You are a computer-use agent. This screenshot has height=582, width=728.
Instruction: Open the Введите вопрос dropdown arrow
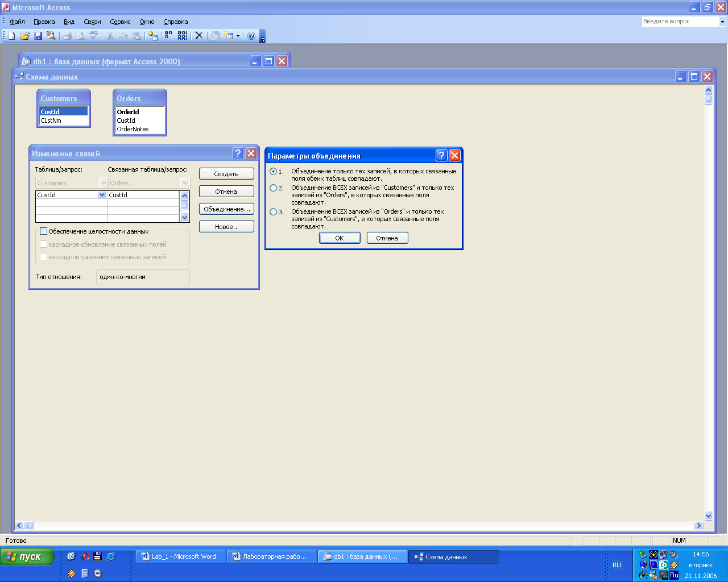pos(722,22)
